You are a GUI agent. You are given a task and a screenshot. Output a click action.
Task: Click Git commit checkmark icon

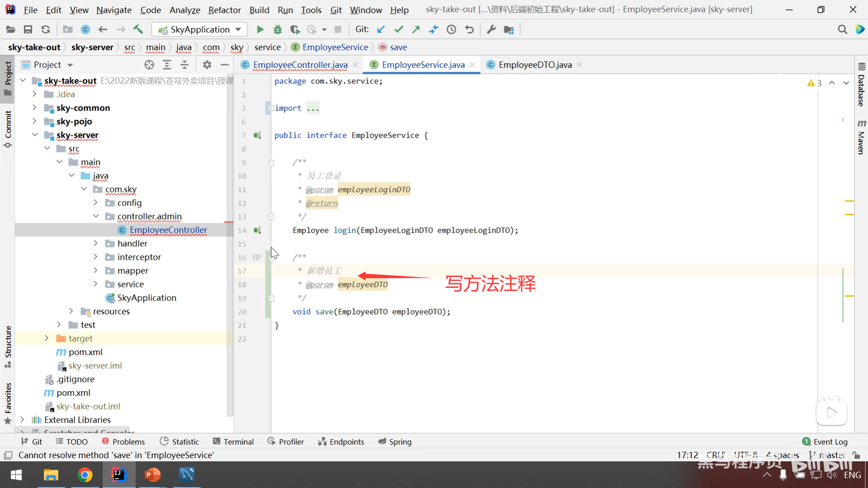point(398,29)
